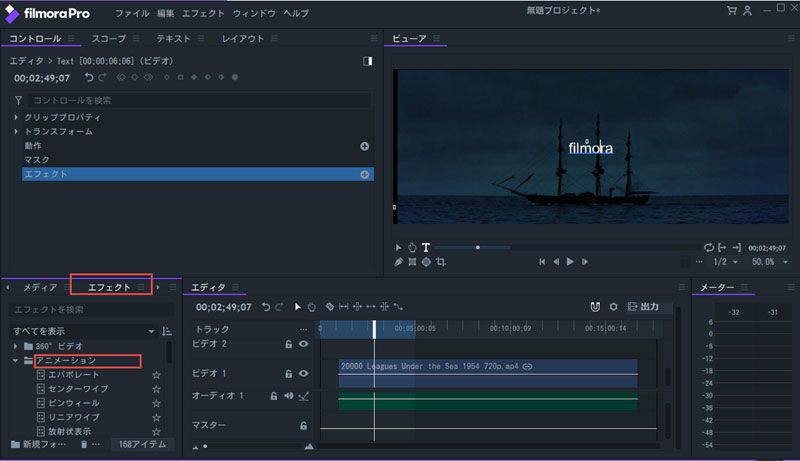The width and height of the screenshot is (800, 461).
Task: Add an effect with the エフェクト plus
Action: coord(365,174)
